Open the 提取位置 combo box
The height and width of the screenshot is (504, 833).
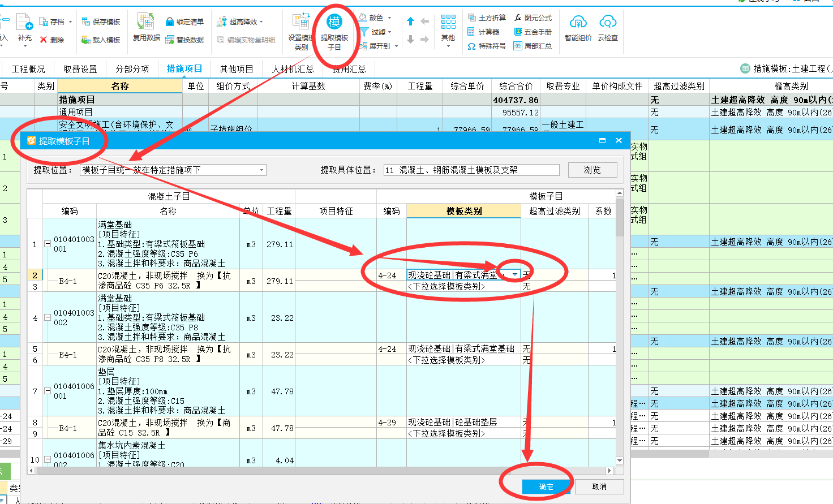tap(173, 170)
